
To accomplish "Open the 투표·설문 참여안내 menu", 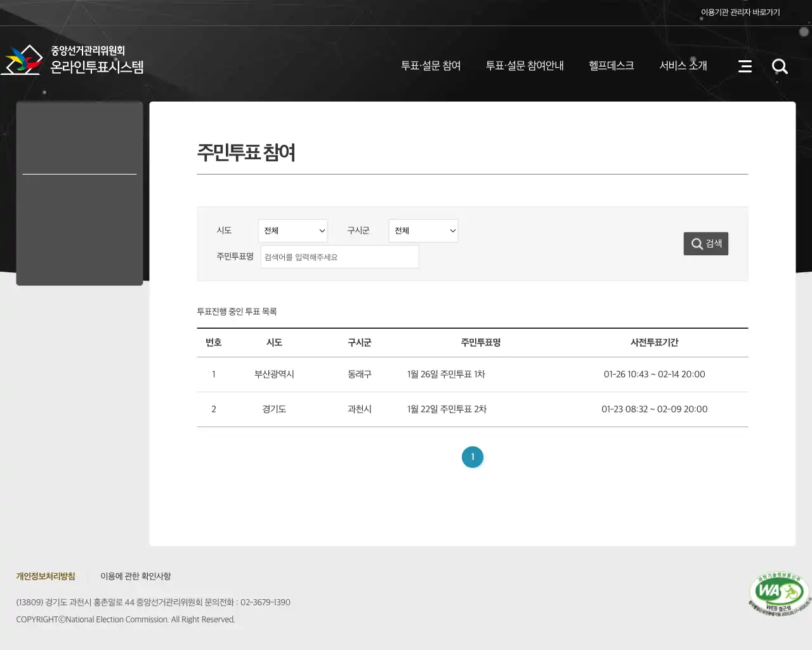I will click(525, 65).
